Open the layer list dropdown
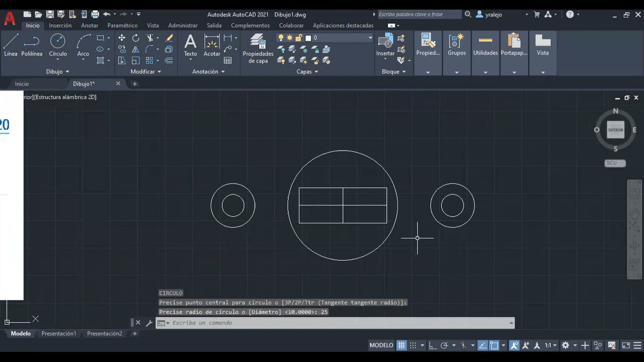Screen dimensions: 644x362 click(x=370, y=38)
